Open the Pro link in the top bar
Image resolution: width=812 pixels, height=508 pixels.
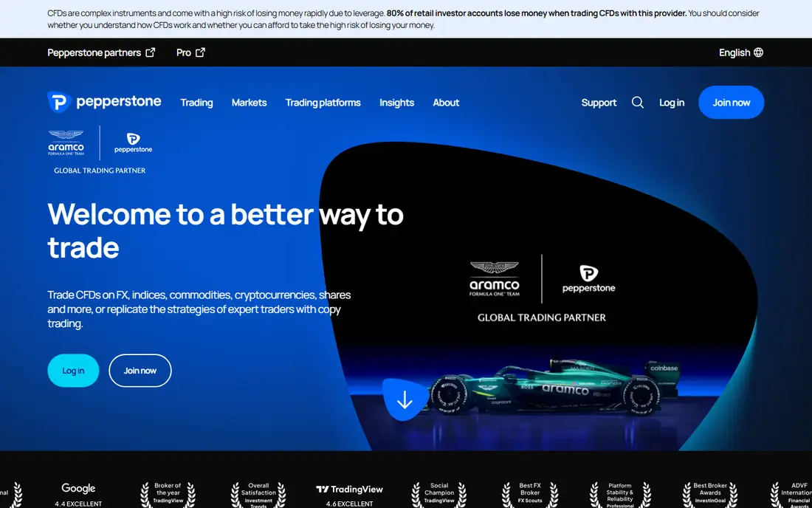pyautogui.click(x=190, y=52)
